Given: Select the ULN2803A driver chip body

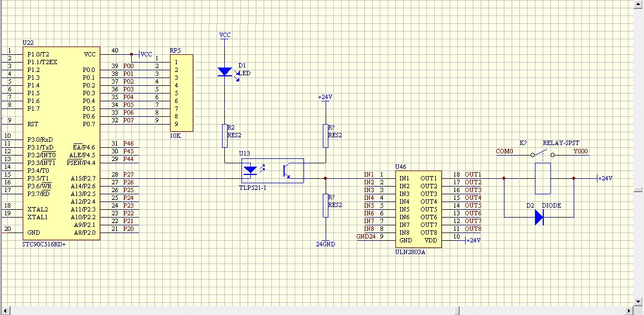Looking at the screenshot, I should (x=420, y=209).
